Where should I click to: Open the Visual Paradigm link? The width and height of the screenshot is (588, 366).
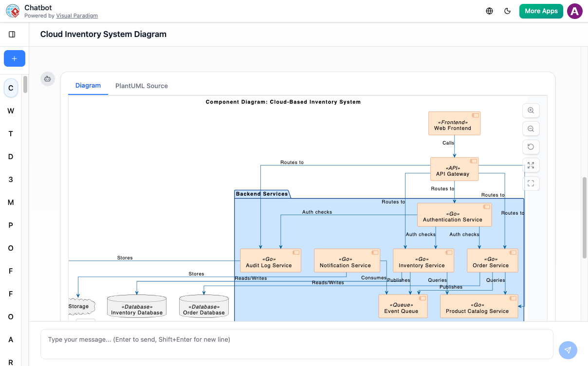pyautogui.click(x=77, y=16)
